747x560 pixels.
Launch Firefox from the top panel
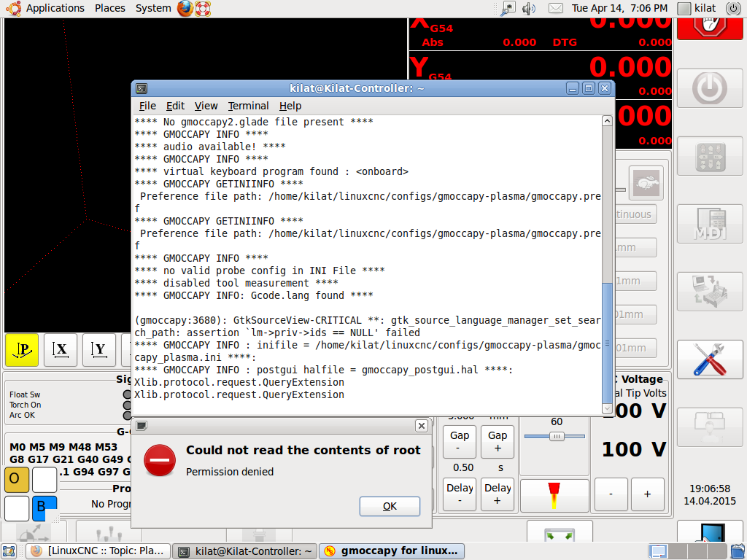185,8
